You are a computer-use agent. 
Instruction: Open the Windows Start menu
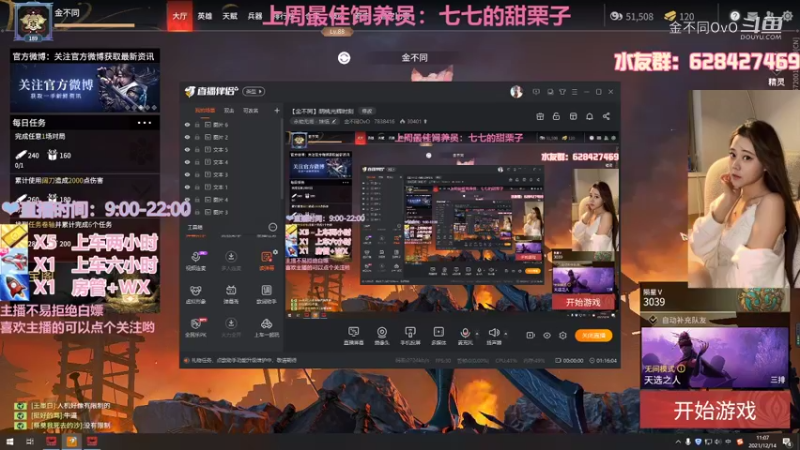tap(9, 441)
